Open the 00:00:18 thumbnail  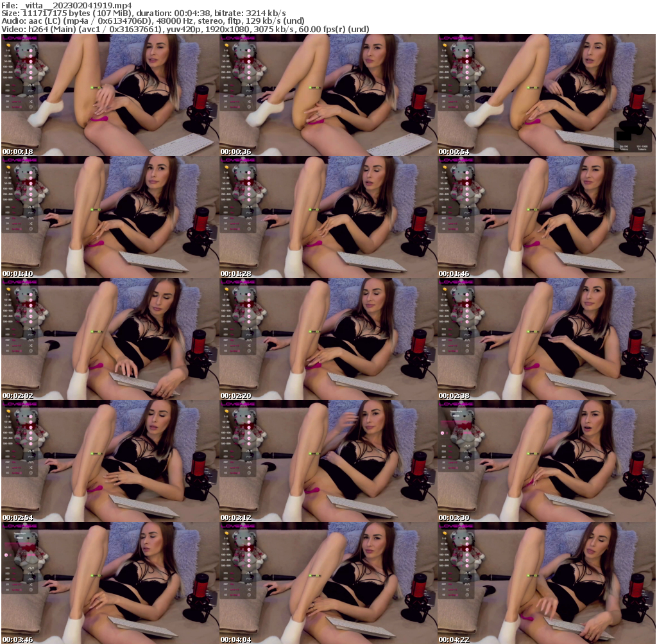109,93
